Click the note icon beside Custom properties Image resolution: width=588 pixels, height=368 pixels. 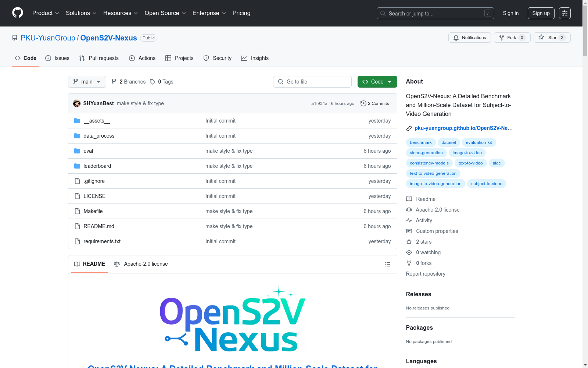[409, 231]
